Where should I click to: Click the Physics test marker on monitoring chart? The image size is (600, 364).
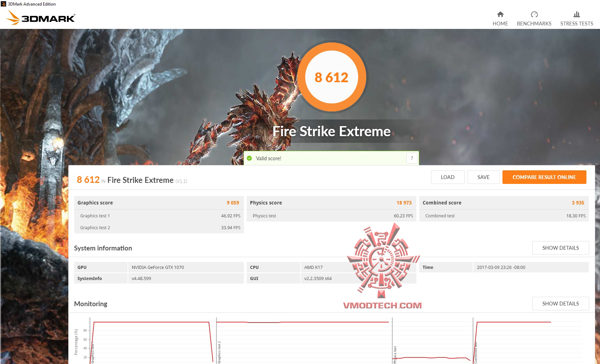click(x=395, y=355)
